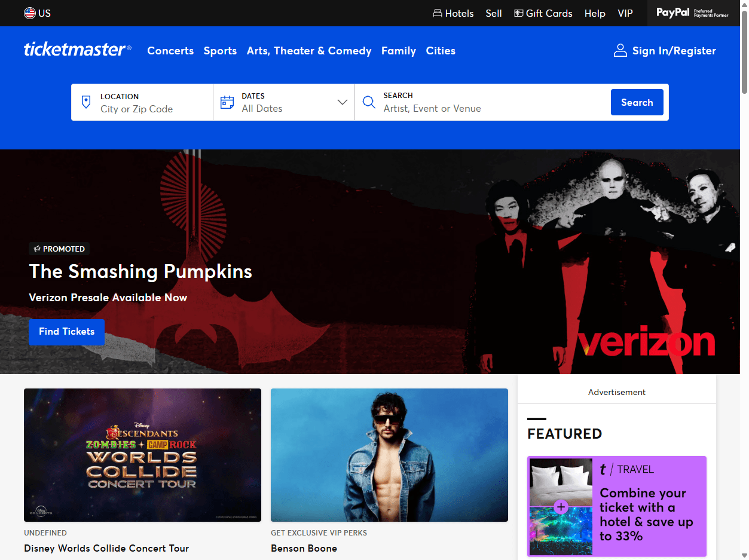Click the gift card icon
Screen dimensions: 749x560
pos(518,13)
